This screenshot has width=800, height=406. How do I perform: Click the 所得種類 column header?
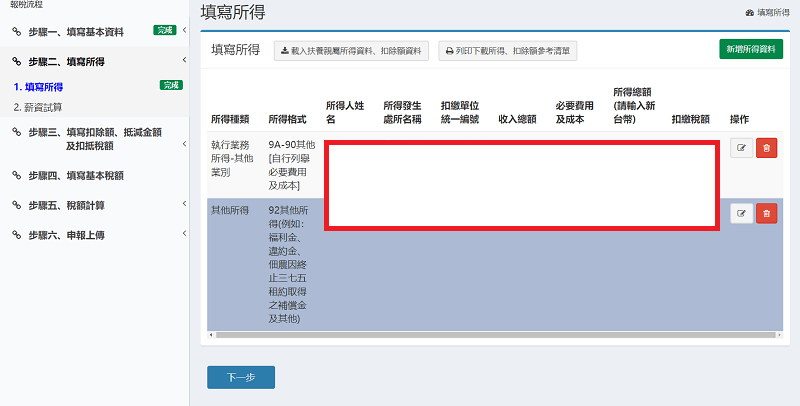230,119
